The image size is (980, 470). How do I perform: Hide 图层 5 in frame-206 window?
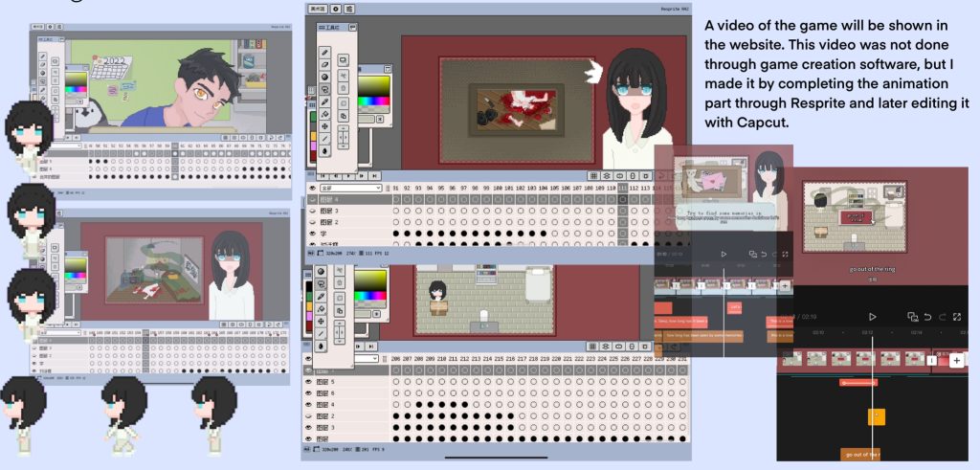308,381
